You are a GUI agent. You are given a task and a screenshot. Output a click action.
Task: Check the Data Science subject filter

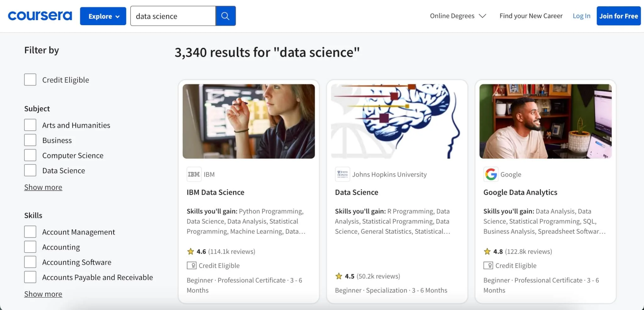(x=30, y=170)
